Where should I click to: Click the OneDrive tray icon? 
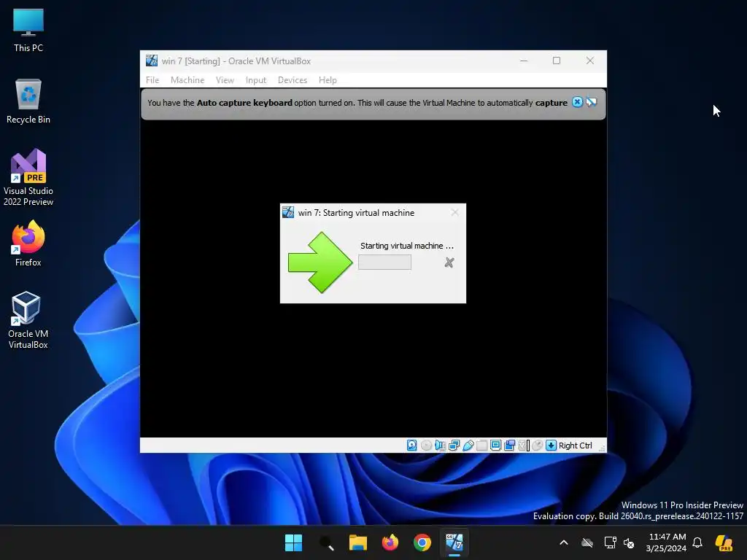(x=587, y=542)
